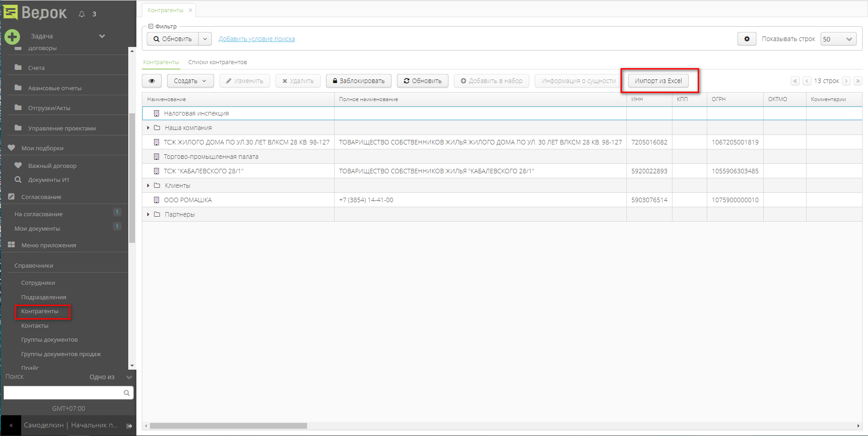Viewport: 868px width, 436px height.
Task: Open table settings via the gear icon
Action: 747,39
